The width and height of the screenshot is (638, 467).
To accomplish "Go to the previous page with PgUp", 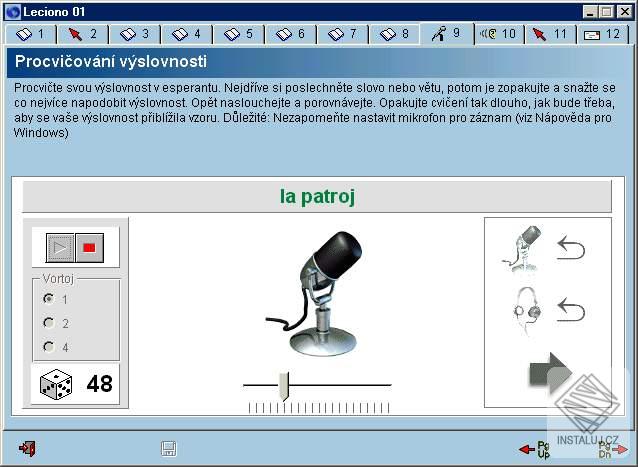I will 535,450.
